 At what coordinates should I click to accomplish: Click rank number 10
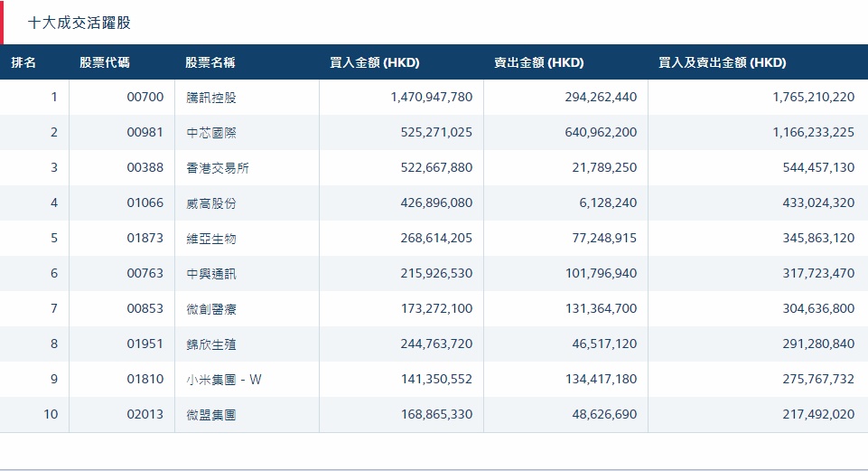click(51, 414)
